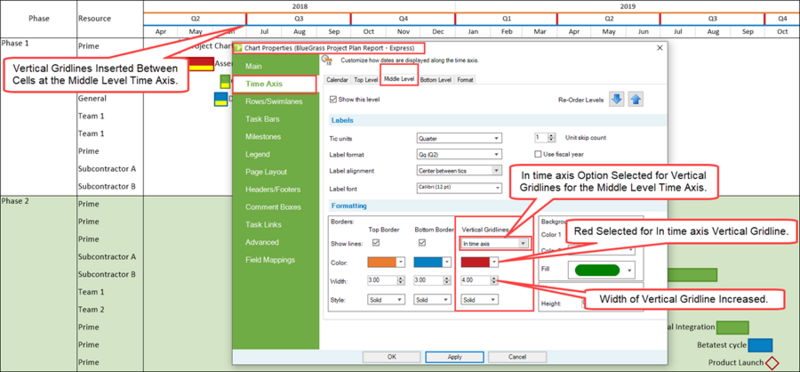Pick the orange Top Border color swatch
Image resolution: width=800 pixels, height=372 pixels.
(382, 262)
